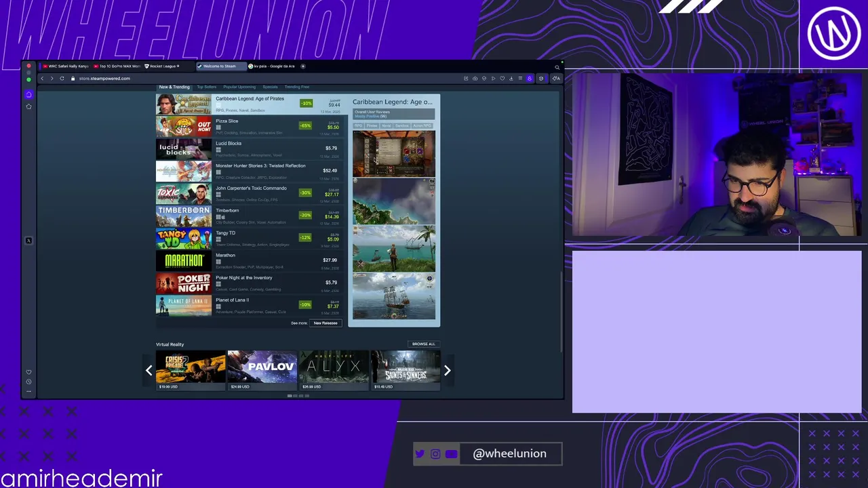The width and height of the screenshot is (868, 488).
Task: Open Crisis Brigade 2 VR card
Action: click(191, 370)
